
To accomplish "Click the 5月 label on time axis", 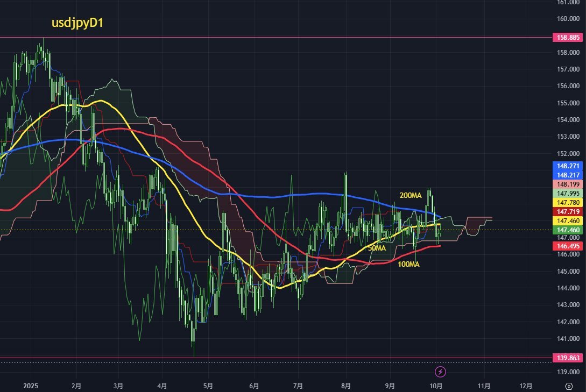I will [208, 386].
